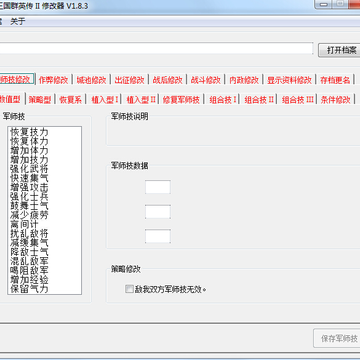
Task: Go to the 显示资料修改 tab
Action: pos(289,80)
